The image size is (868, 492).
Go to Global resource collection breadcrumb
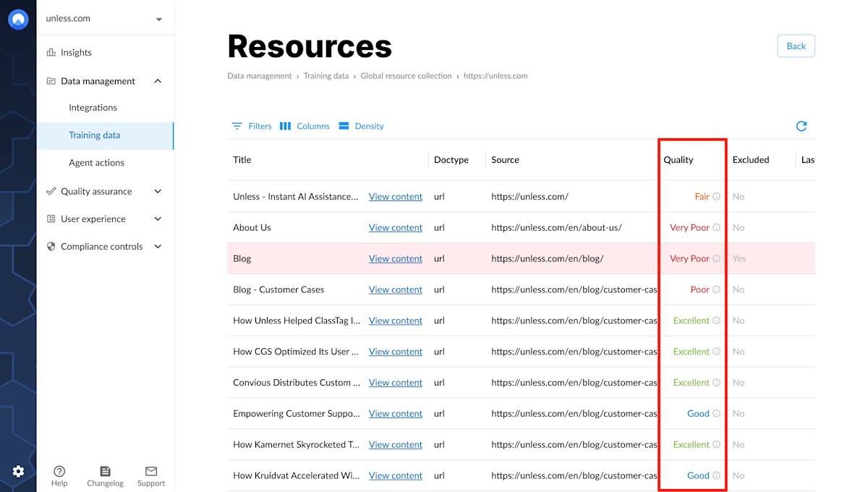pos(407,76)
